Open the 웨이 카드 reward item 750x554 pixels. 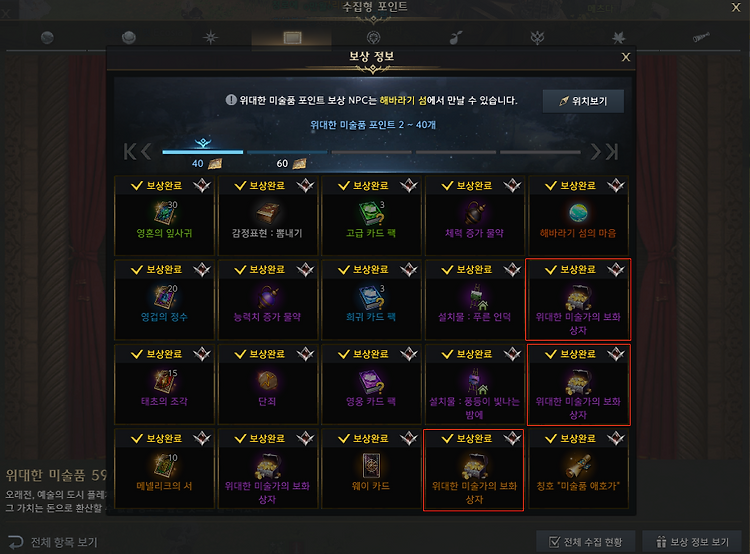(x=371, y=465)
